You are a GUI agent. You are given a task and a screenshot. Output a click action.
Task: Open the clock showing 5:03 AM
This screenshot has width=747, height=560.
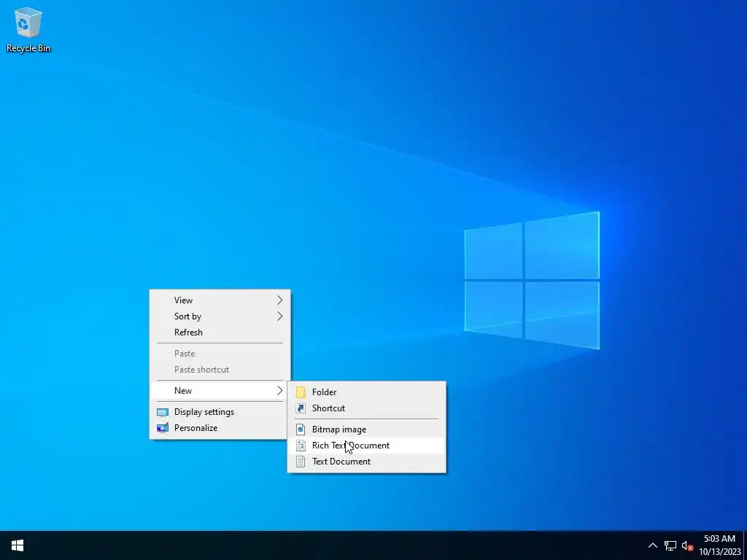pos(719,545)
